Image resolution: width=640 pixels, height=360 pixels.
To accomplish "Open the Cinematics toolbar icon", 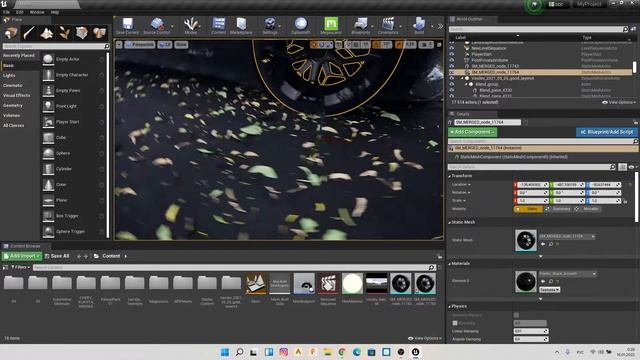I will [x=388, y=26].
